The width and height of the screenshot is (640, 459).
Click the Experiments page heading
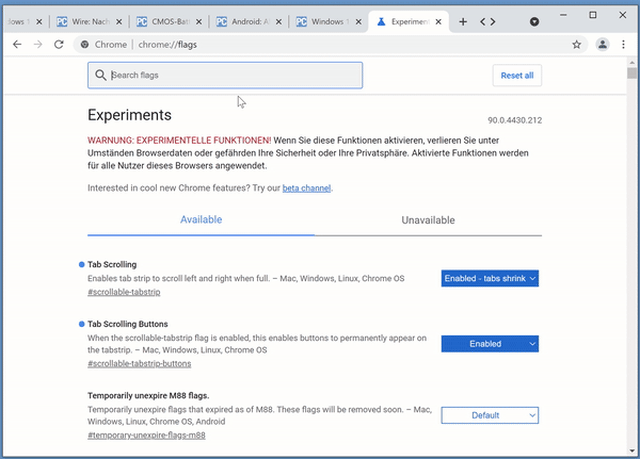click(x=129, y=115)
